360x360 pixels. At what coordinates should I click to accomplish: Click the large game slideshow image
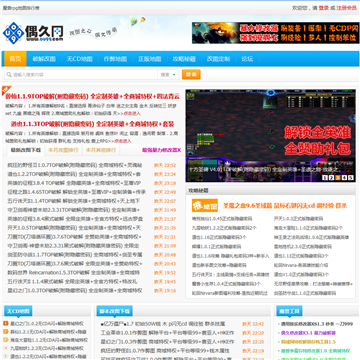click(271, 135)
